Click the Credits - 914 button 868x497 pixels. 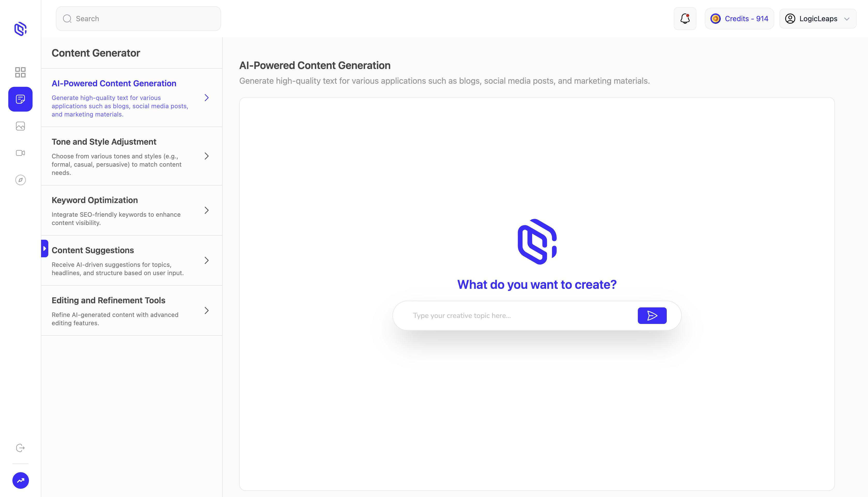(x=739, y=18)
